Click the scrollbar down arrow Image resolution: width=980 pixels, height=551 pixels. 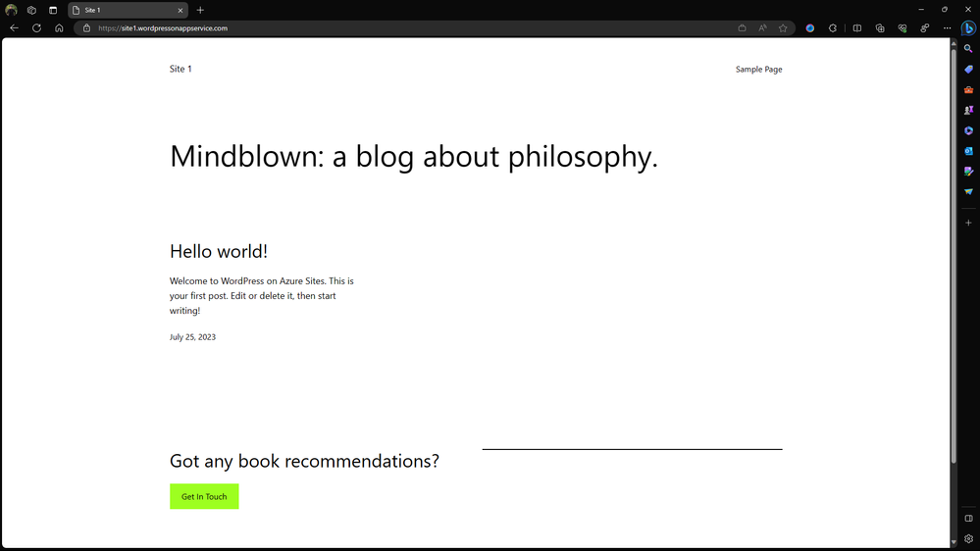point(954,542)
